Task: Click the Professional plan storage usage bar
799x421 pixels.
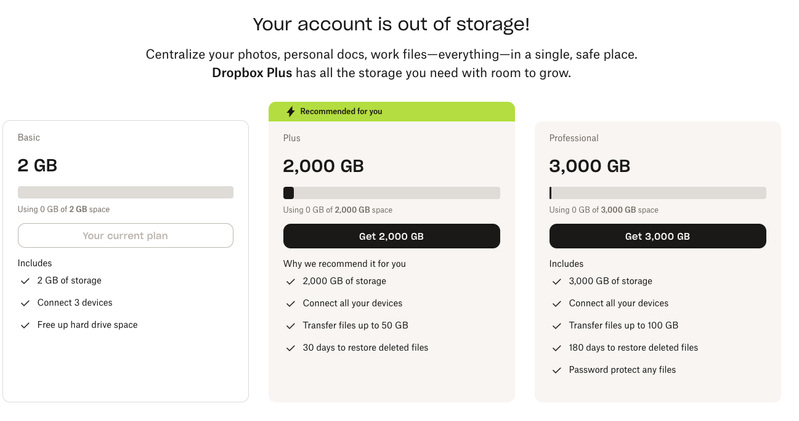Action: 657,192
